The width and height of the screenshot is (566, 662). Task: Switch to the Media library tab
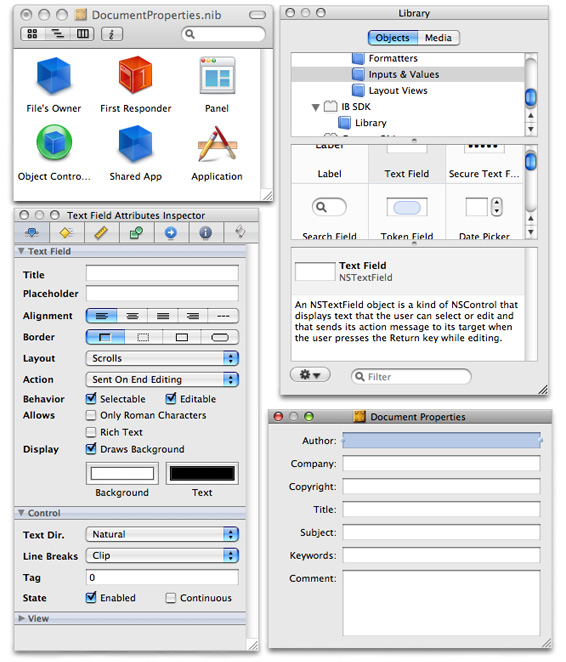coord(438,38)
